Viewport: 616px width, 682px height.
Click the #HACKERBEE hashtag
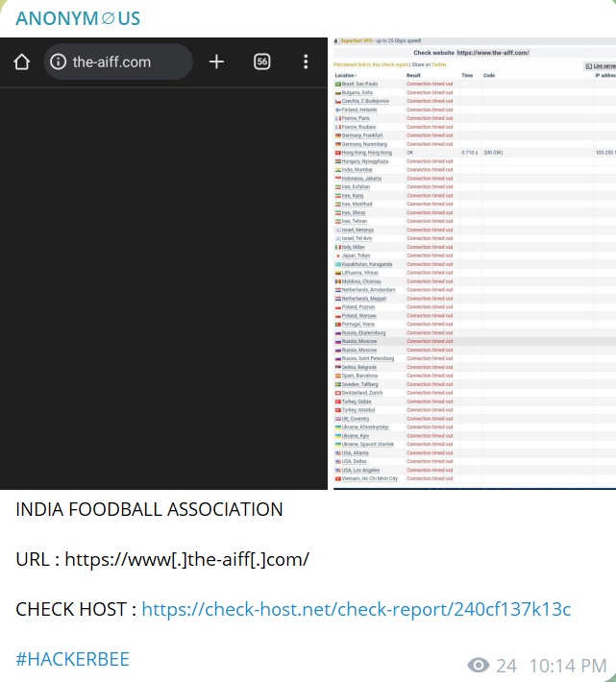(72, 659)
